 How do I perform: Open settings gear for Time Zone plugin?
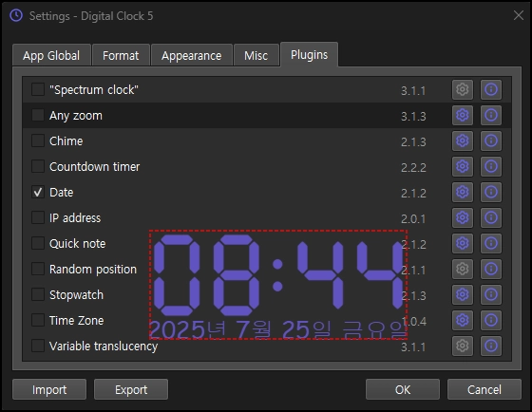pyautogui.click(x=462, y=320)
